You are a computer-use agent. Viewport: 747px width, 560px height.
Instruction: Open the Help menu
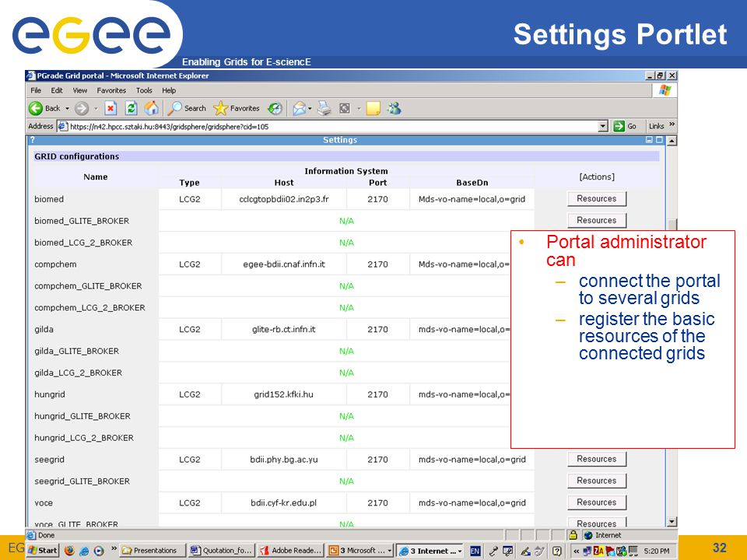coord(169,90)
